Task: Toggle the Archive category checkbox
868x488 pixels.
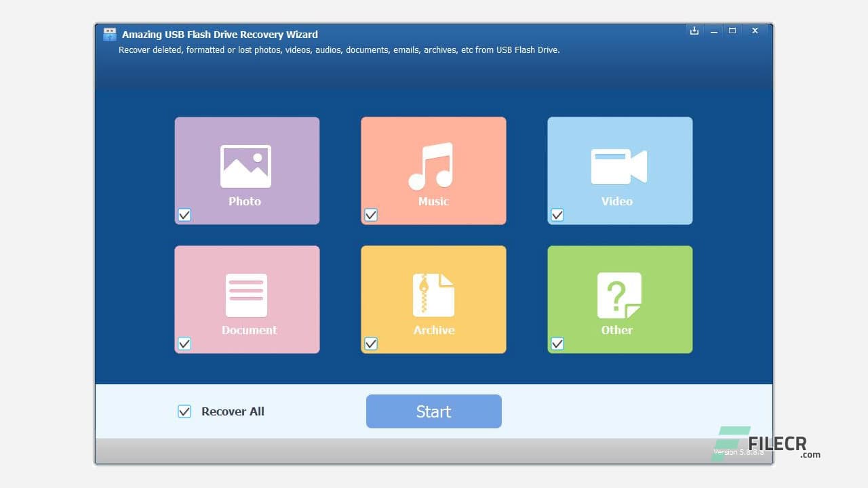Action: [370, 344]
